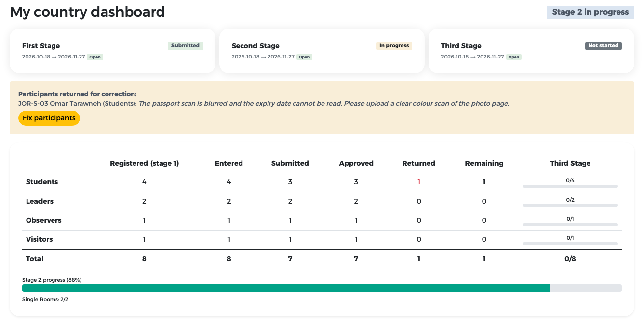Click the Registered (stage 1) column header
Screen dimensions: 644x320
tap(144, 163)
